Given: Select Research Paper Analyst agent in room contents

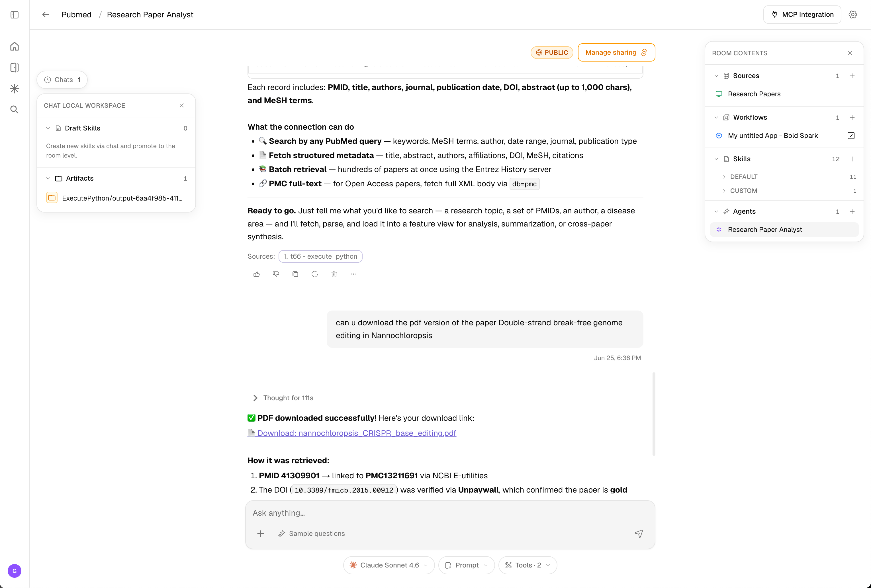Looking at the screenshot, I should pyautogui.click(x=784, y=230).
